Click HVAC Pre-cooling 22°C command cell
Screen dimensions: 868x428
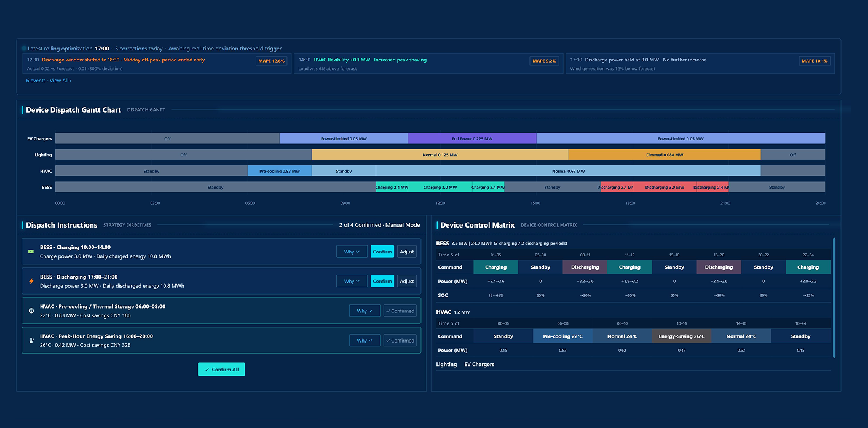pyautogui.click(x=563, y=336)
